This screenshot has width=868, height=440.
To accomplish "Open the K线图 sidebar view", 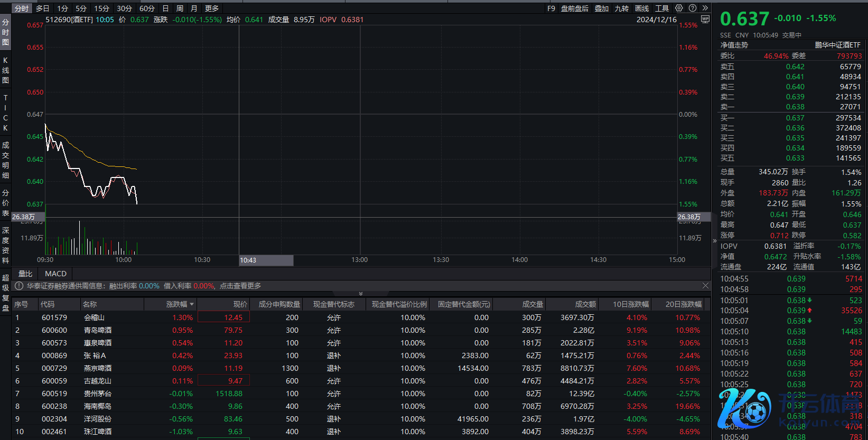I will [x=6, y=70].
